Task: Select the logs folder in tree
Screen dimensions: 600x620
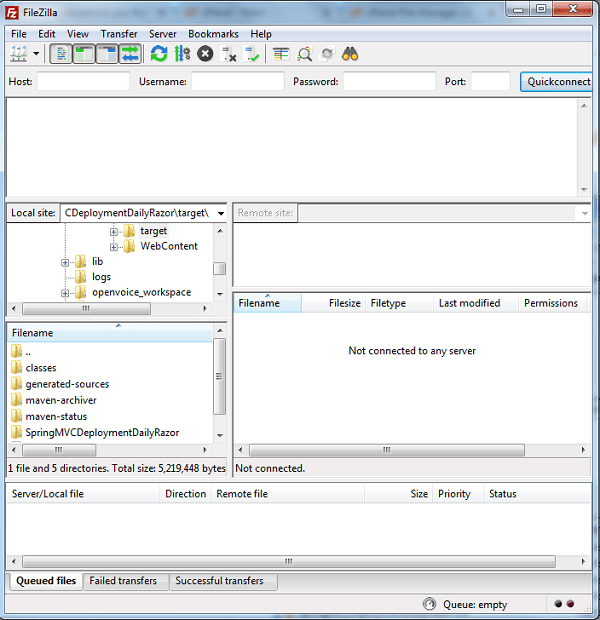Action: point(101,277)
